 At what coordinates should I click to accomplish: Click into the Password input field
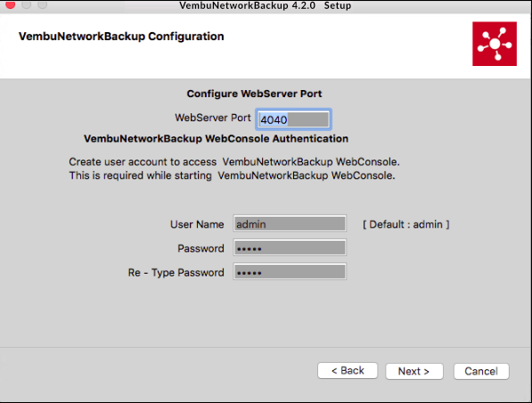click(290, 248)
